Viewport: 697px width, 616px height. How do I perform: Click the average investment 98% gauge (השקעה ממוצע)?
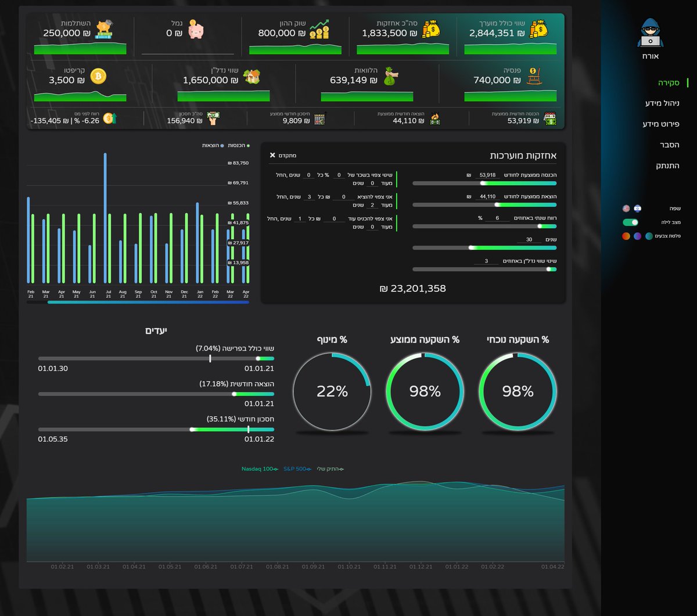pyautogui.click(x=425, y=391)
